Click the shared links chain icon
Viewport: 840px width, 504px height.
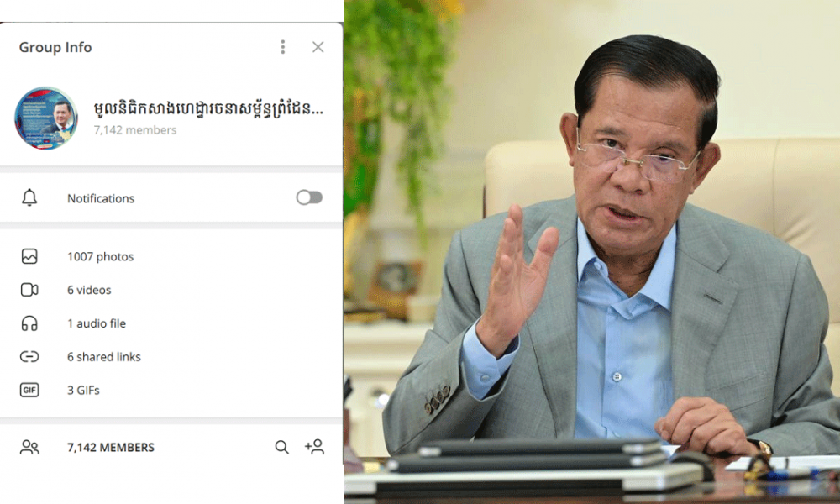tap(29, 357)
